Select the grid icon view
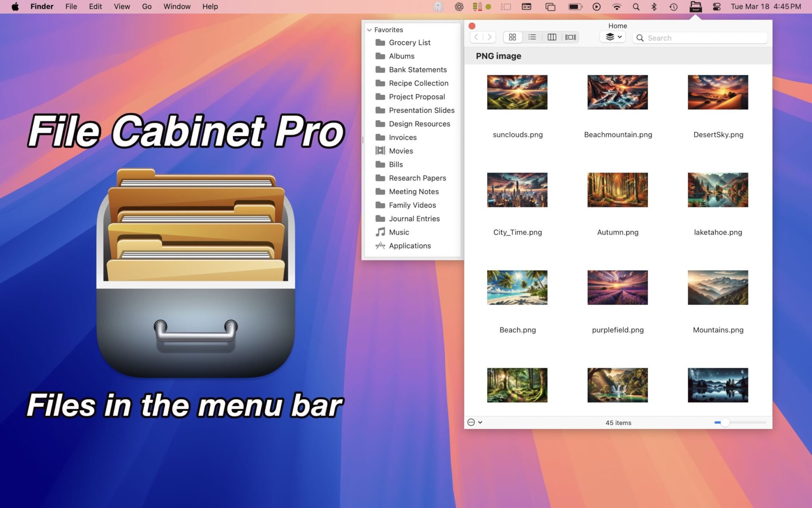Screen dimensions: 812x508 click(x=513, y=37)
